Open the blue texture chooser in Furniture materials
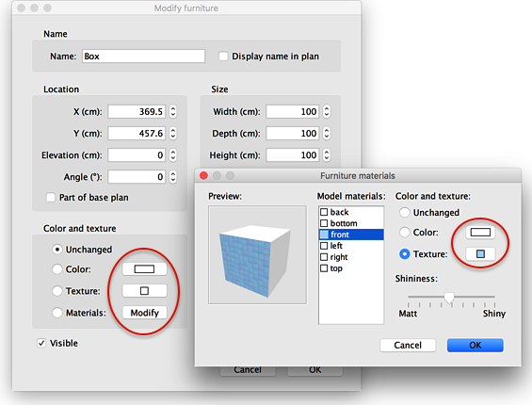 [480, 254]
